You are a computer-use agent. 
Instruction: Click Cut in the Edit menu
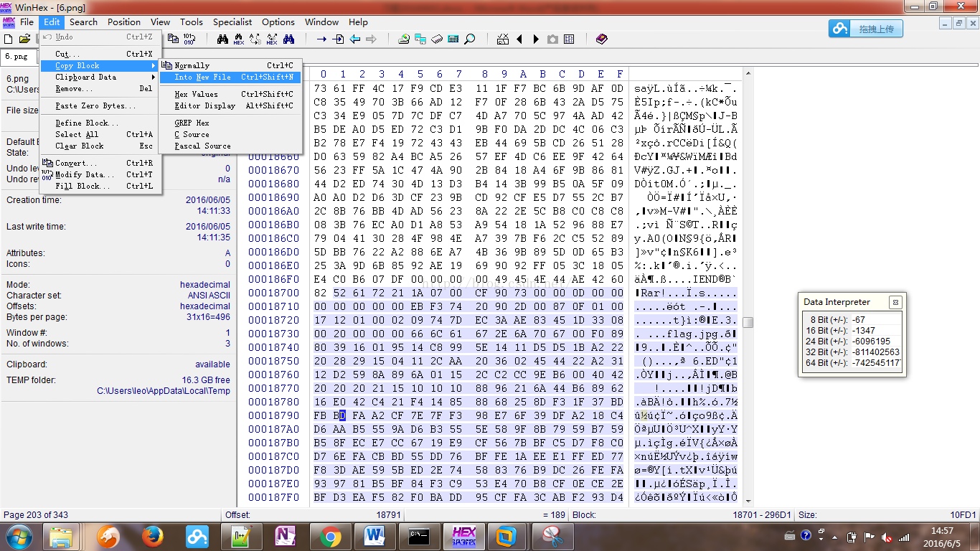click(x=100, y=54)
